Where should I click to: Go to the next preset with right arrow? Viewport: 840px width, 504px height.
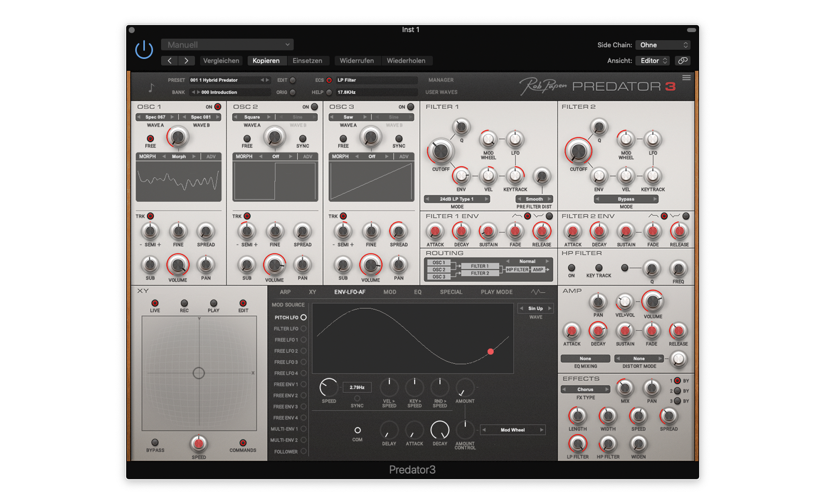(x=186, y=60)
